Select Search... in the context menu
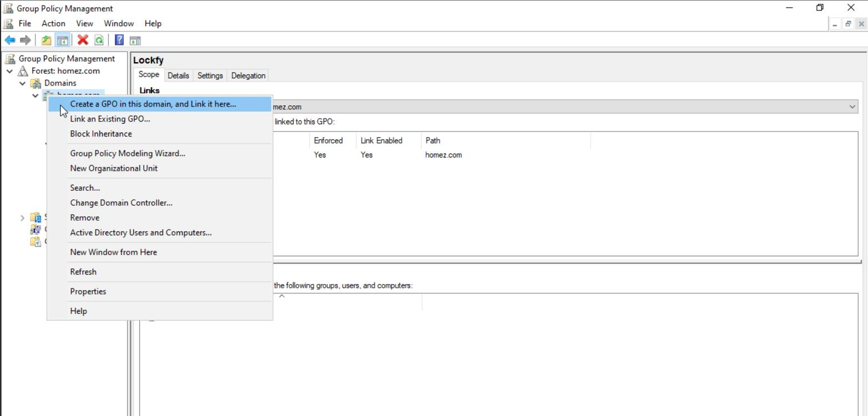Viewport: 868px width, 416px height. [160, 187]
